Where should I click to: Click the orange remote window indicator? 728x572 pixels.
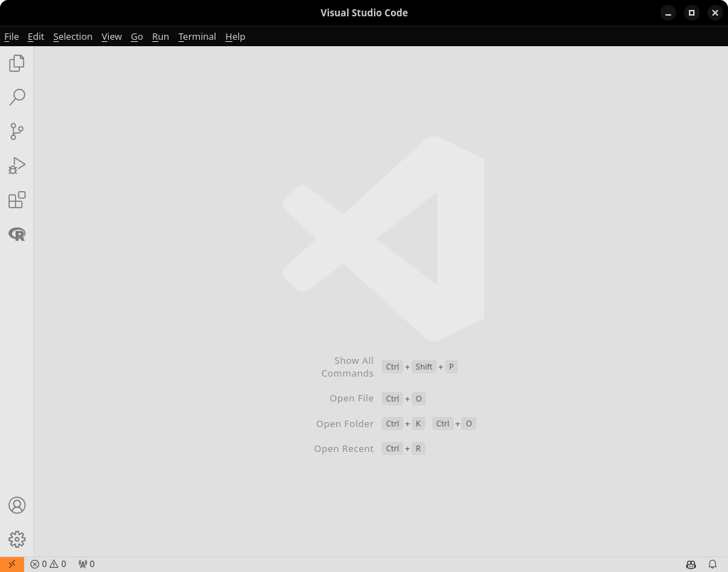point(12,564)
